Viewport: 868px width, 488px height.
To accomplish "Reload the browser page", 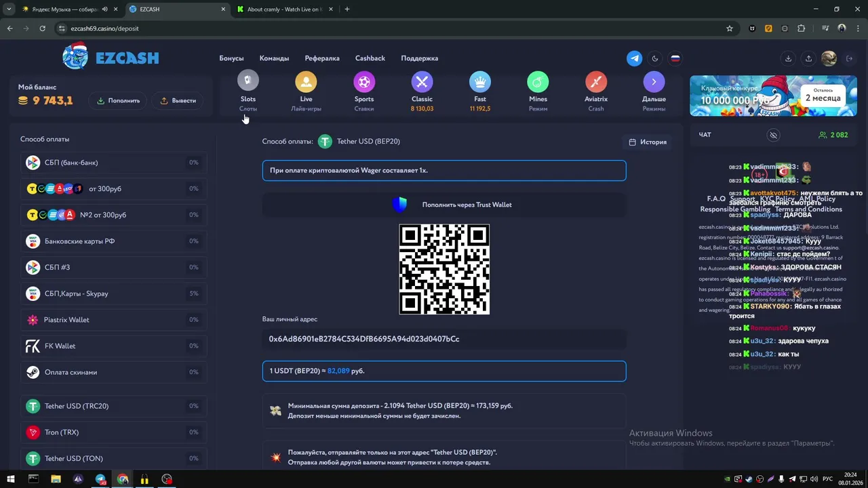I will 42,28.
